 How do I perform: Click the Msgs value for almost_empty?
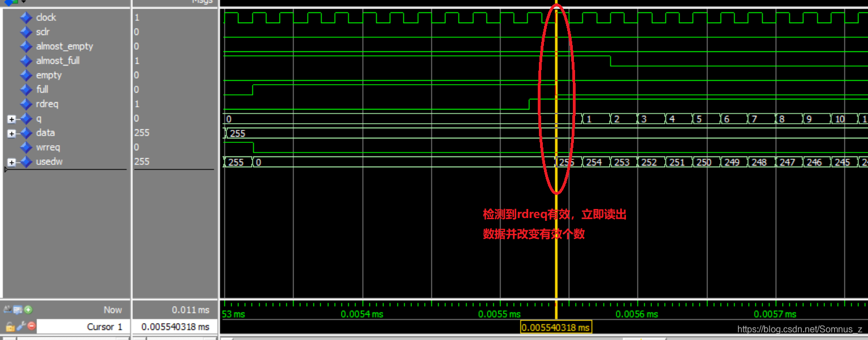(x=137, y=46)
